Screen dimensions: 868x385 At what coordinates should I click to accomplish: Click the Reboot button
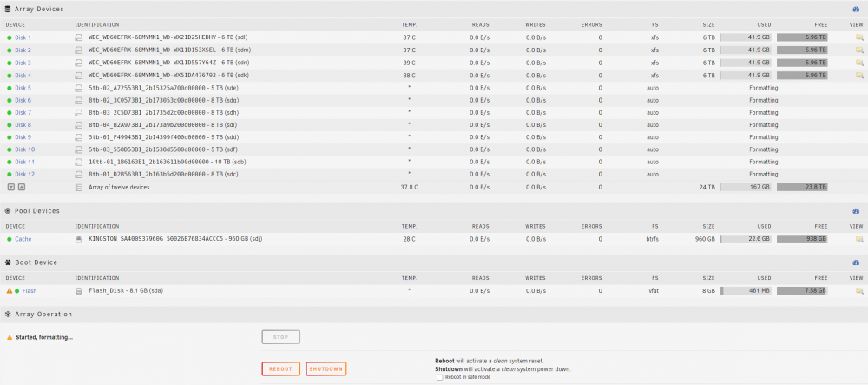[x=280, y=369]
